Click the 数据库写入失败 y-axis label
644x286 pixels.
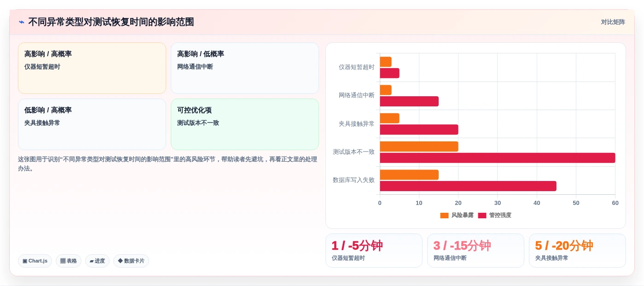pos(354,180)
